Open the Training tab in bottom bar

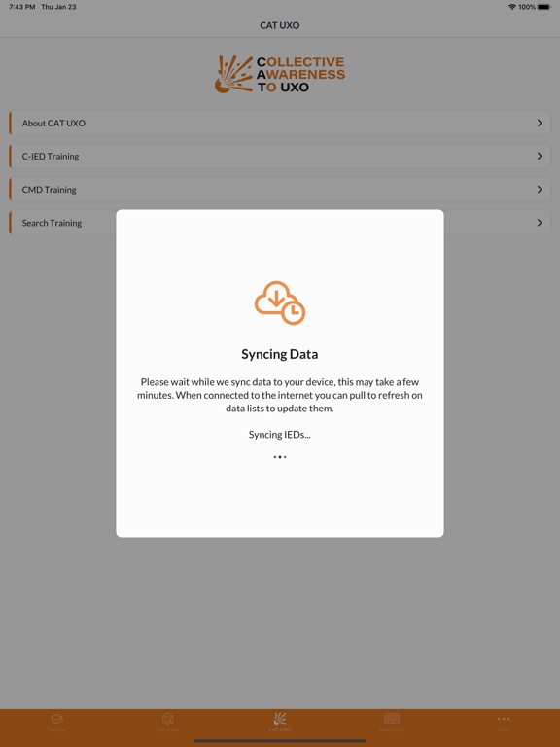coord(56,723)
